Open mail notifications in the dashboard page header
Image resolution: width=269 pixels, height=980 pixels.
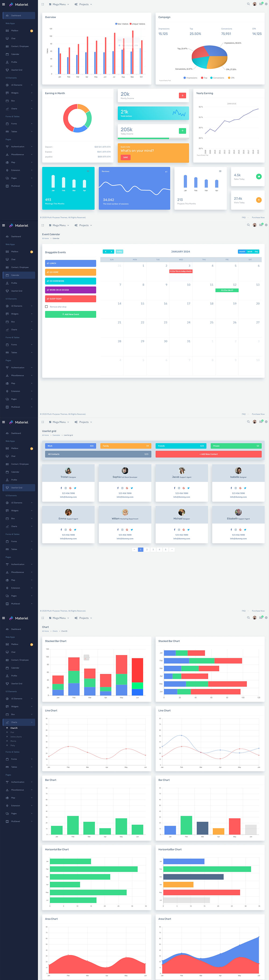pos(261,4)
